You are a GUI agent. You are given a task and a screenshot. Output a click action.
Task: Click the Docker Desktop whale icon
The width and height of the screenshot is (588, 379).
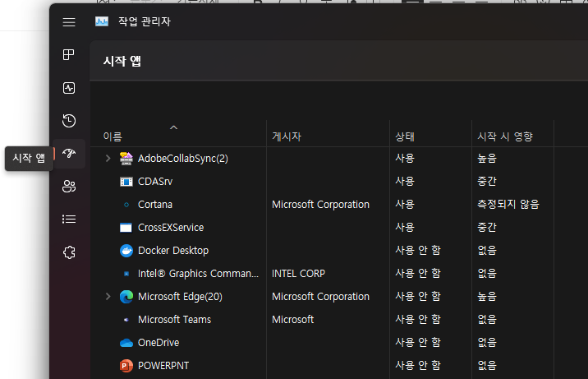click(x=126, y=251)
